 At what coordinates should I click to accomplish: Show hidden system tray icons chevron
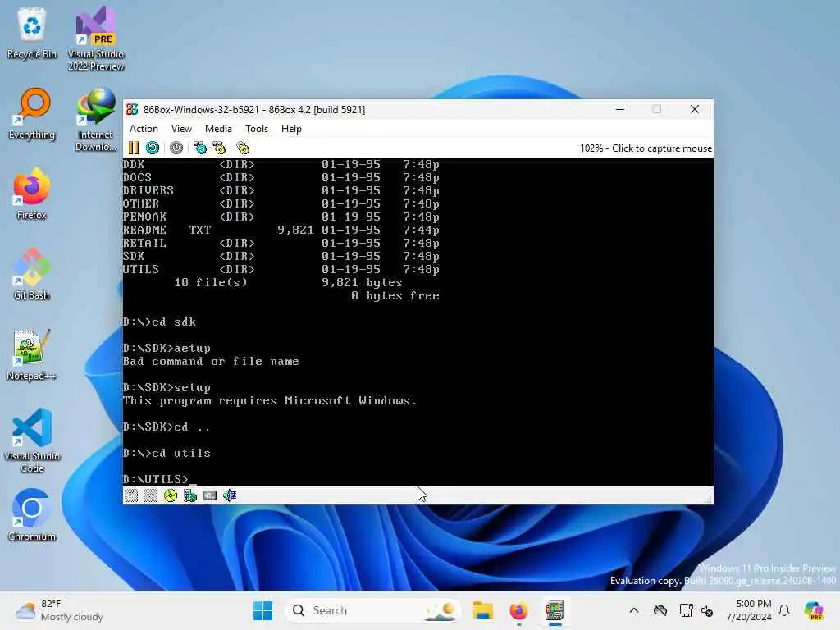(634, 610)
